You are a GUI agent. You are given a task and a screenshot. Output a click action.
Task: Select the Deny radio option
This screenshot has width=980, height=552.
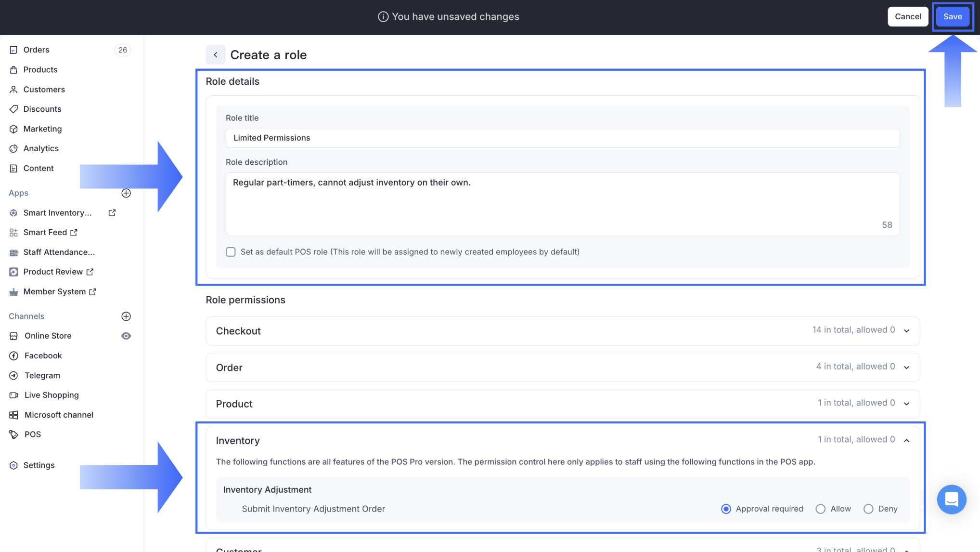coord(868,509)
